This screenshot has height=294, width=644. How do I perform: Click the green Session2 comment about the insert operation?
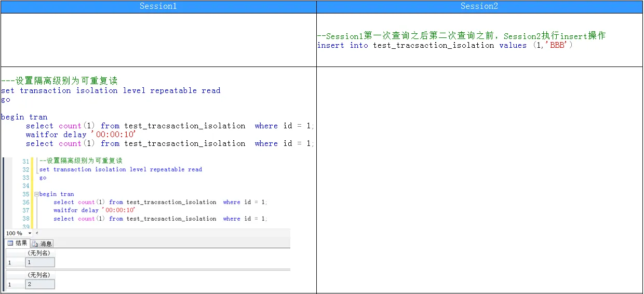pyautogui.click(x=461, y=36)
